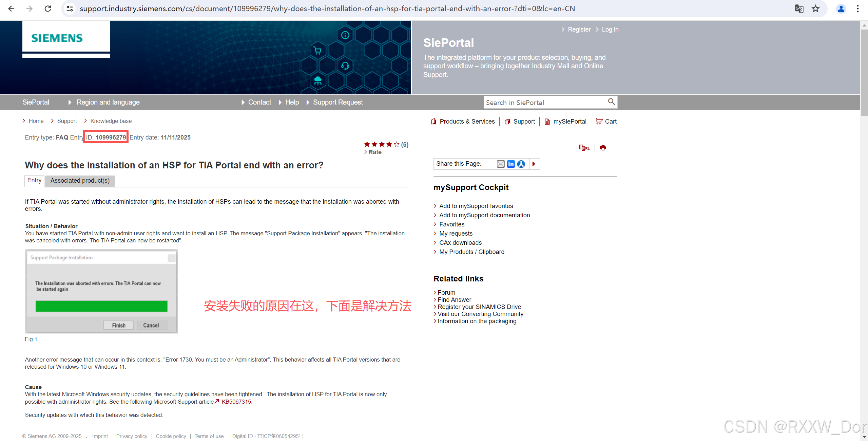This screenshot has height=441, width=868.
Task: Bookmark this page with star icon
Action: pos(815,8)
